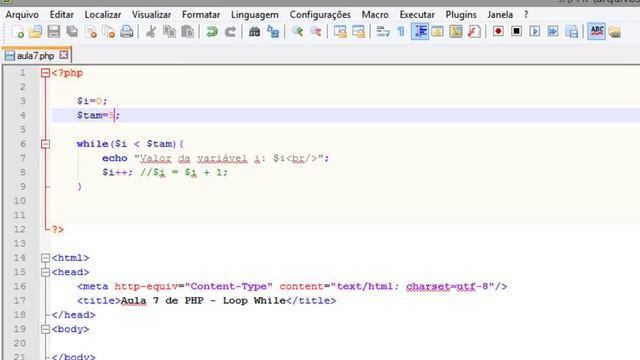Save the file with the floppy icon

[53, 32]
